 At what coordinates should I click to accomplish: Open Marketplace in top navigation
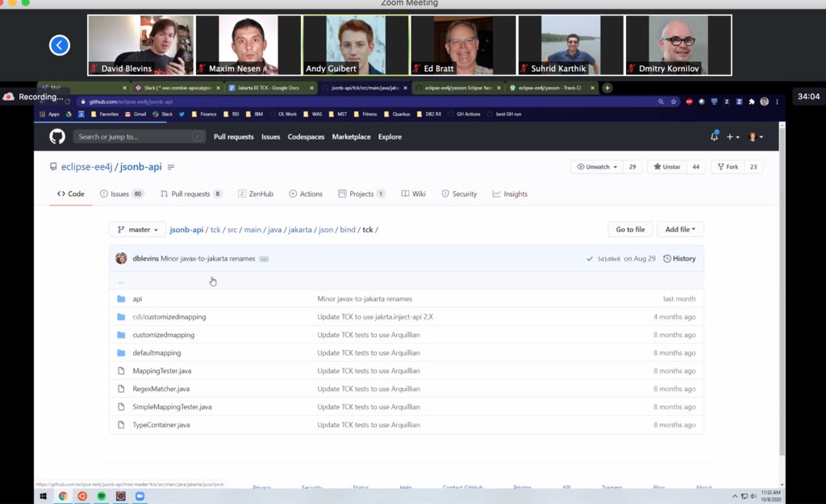click(x=351, y=137)
